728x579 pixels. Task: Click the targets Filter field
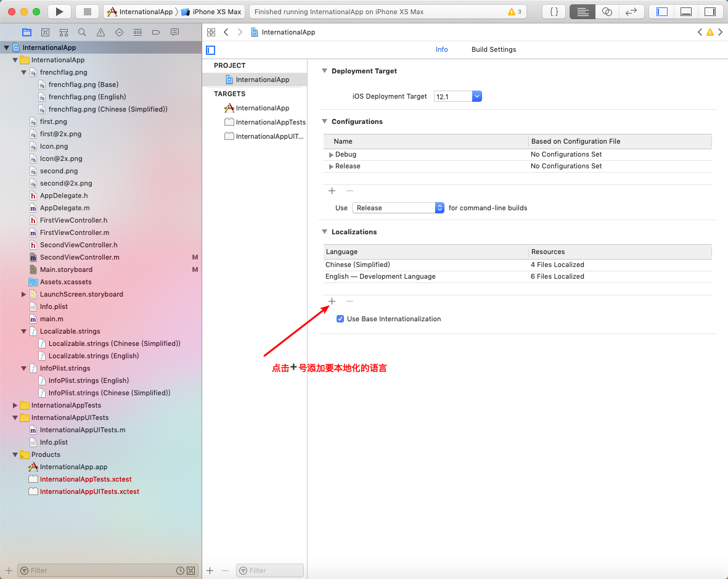click(x=270, y=570)
